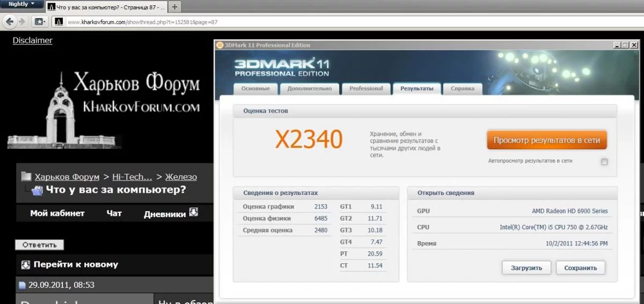Open the Дневники forum menu

(165, 214)
